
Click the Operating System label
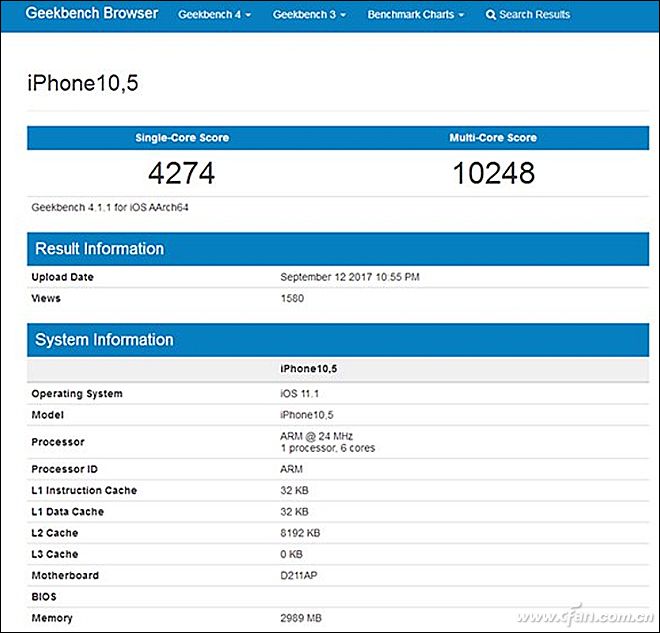tap(77, 394)
